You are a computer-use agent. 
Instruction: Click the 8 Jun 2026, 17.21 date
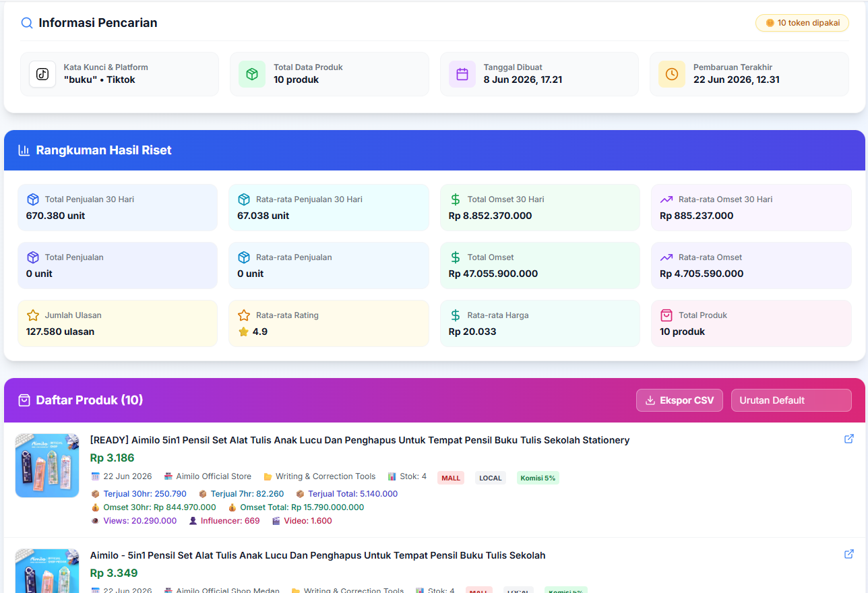pos(523,80)
